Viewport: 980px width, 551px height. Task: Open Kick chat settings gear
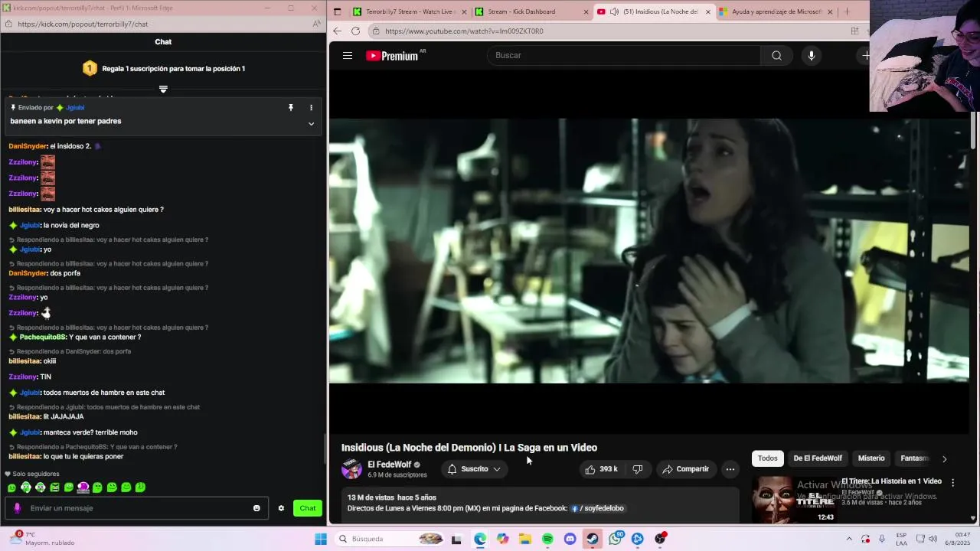[x=281, y=508]
